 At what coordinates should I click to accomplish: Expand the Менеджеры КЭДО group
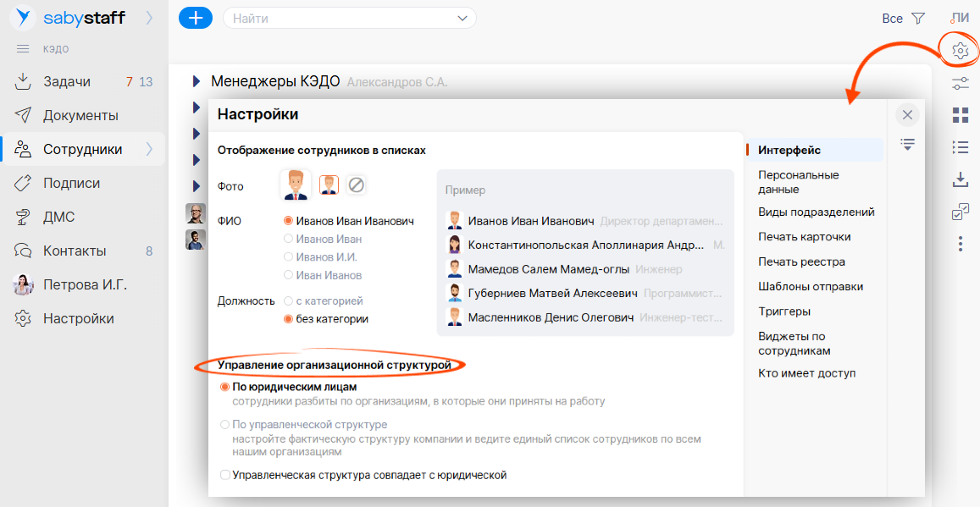[197, 82]
